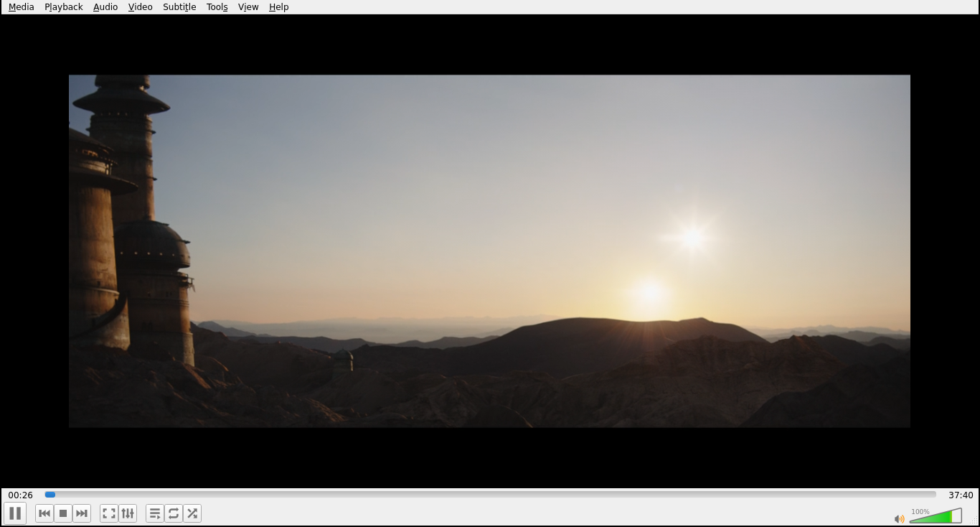This screenshot has width=980, height=527.
Task: Open the View menu
Action: pos(248,7)
